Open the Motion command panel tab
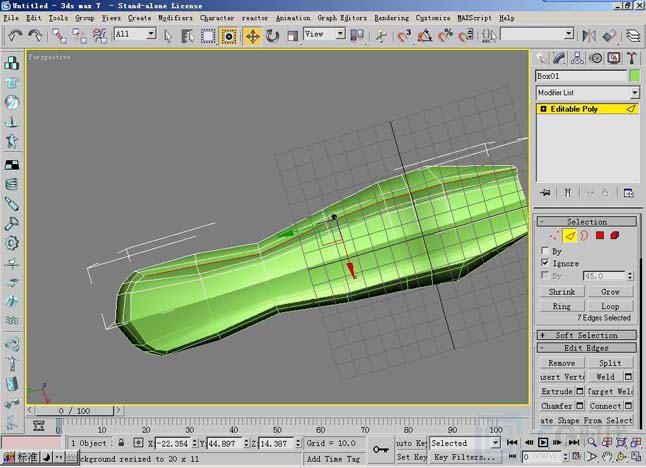The height and width of the screenshot is (468, 646). point(596,58)
